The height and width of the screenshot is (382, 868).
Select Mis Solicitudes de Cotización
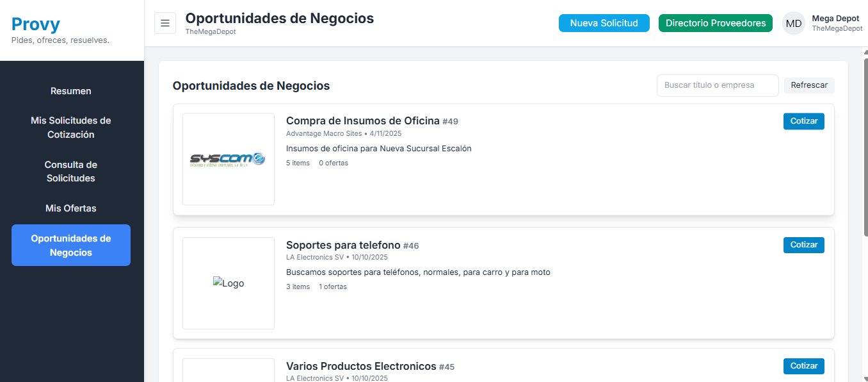pos(70,127)
